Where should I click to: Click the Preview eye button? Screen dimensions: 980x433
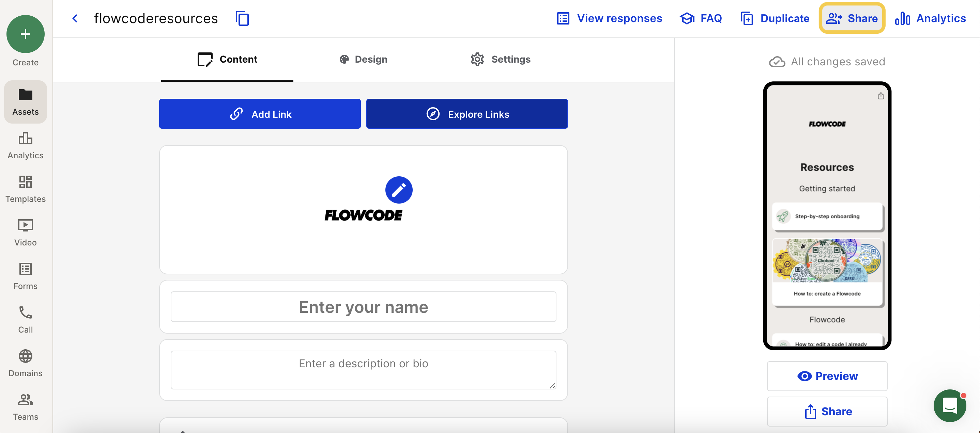coord(827,376)
